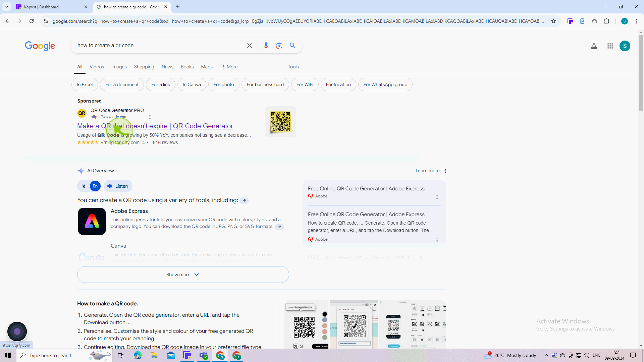Click the Windows taskbar search box
The width and height of the screenshot is (644, 362).
click(64, 355)
